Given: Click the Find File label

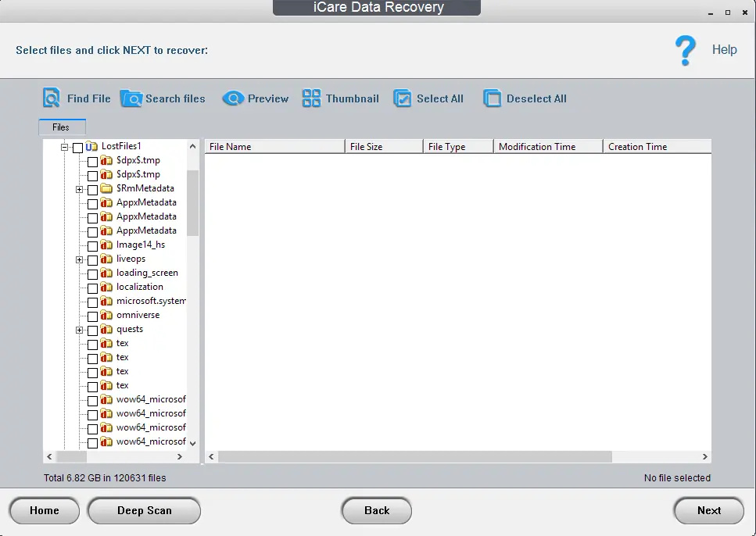Looking at the screenshot, I should point(88,98).
